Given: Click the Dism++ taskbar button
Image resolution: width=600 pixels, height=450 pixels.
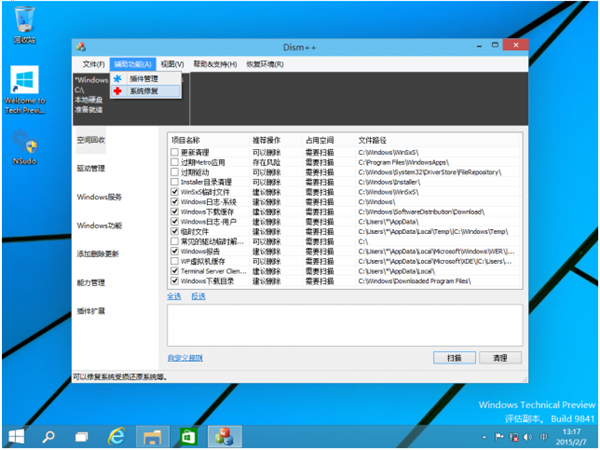Looking at the screenshot, I should click(225, 436).
